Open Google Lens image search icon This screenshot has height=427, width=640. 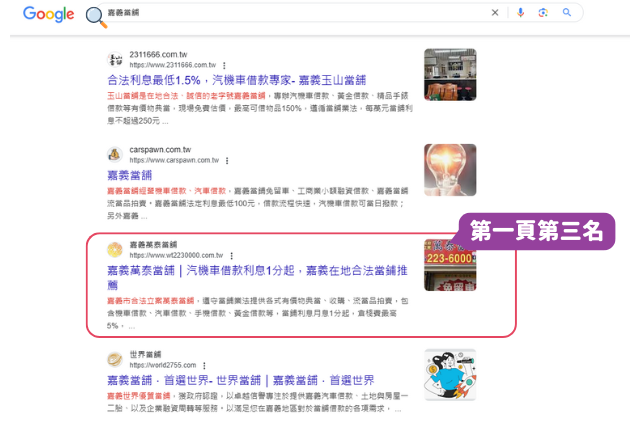click(543, 13)
